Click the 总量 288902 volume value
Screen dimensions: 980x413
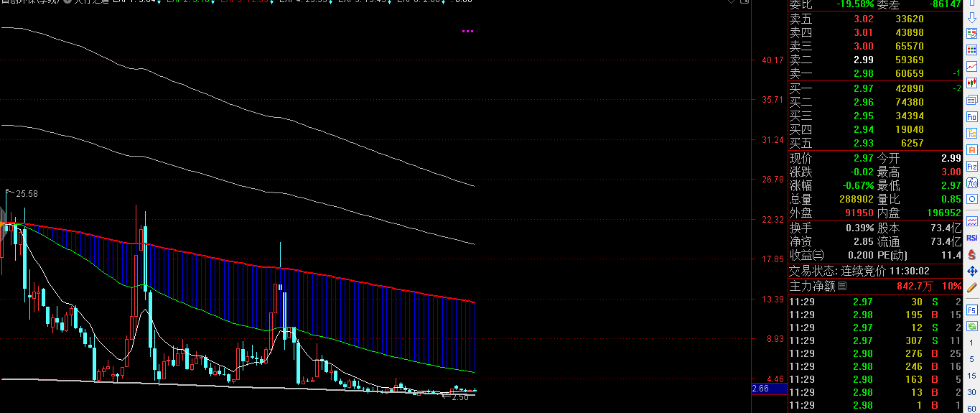coord(856,199)
